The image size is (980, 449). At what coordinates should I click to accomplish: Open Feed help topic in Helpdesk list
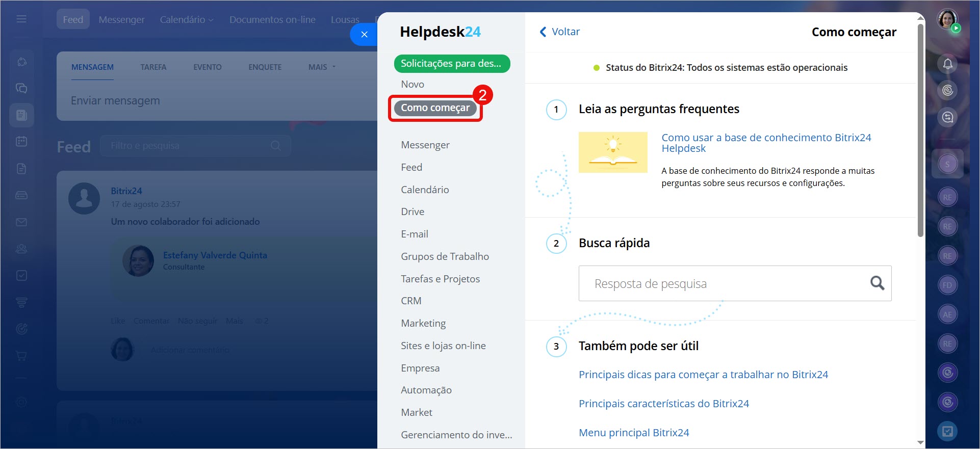pos(411,167)
